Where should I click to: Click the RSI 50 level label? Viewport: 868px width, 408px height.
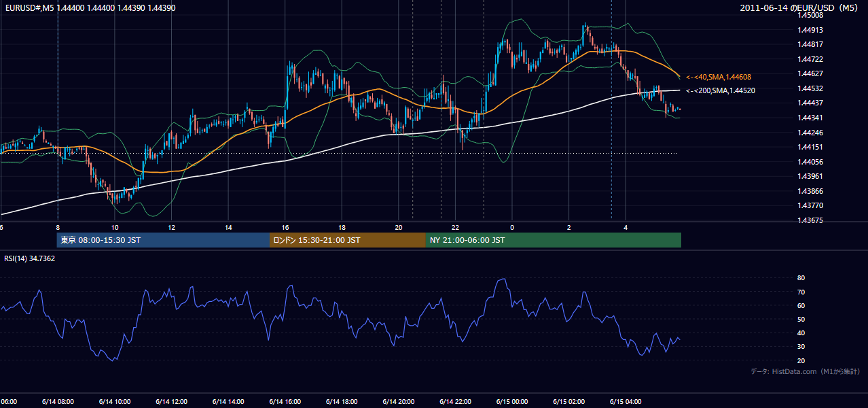pos(801,319)
